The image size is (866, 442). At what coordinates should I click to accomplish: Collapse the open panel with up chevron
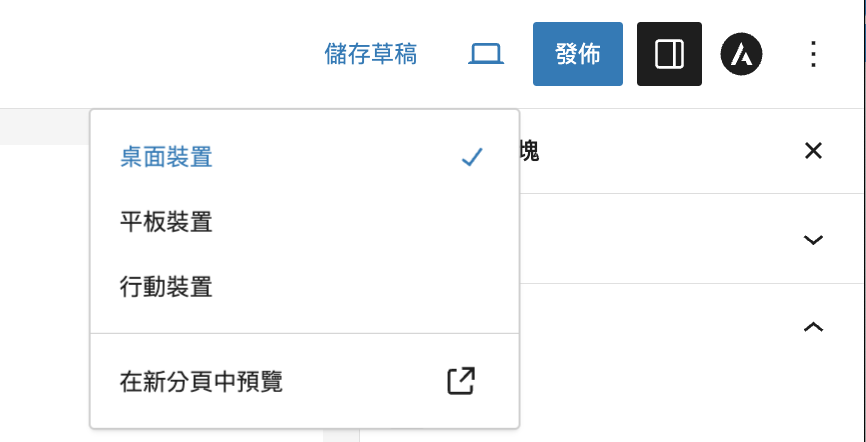[x=813, y=327]
